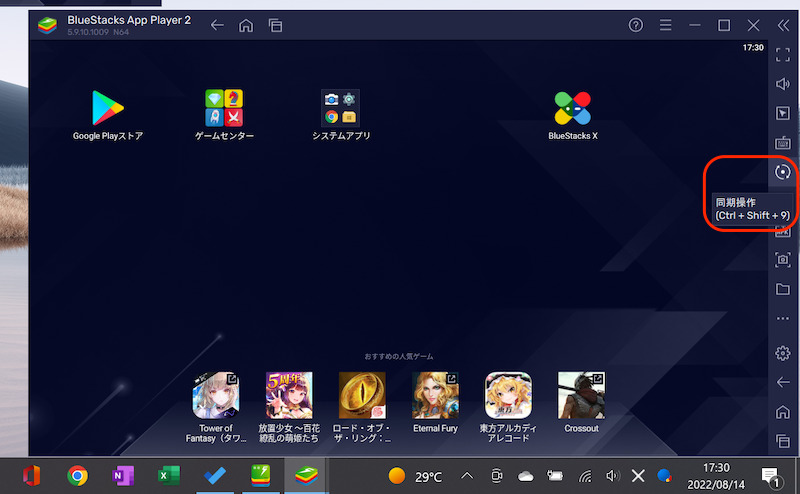
Task: Open the keyboard controls icon in sidebar
Action: point(783,143)
